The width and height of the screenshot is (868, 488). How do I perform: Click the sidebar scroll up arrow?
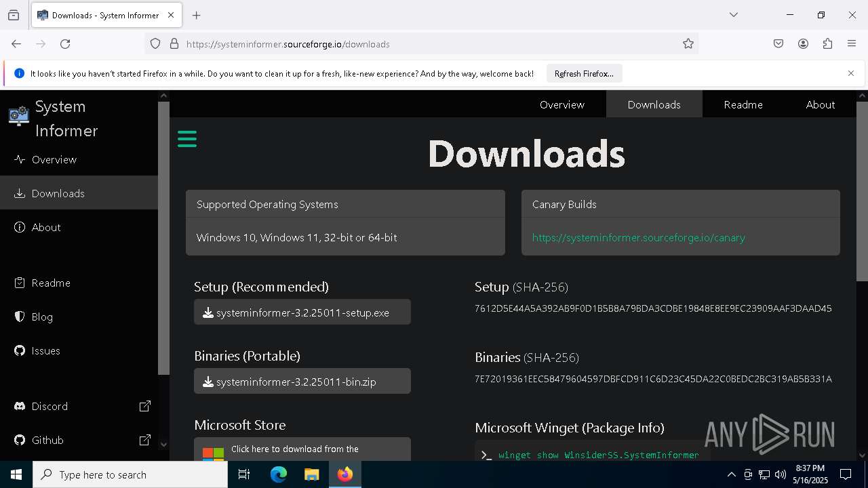pyautogui.click(x=163, y=97)
